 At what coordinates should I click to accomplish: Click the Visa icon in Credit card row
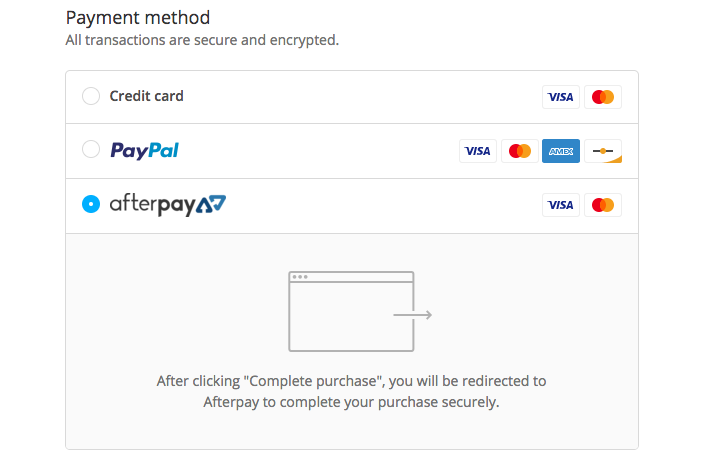point(561,97)
